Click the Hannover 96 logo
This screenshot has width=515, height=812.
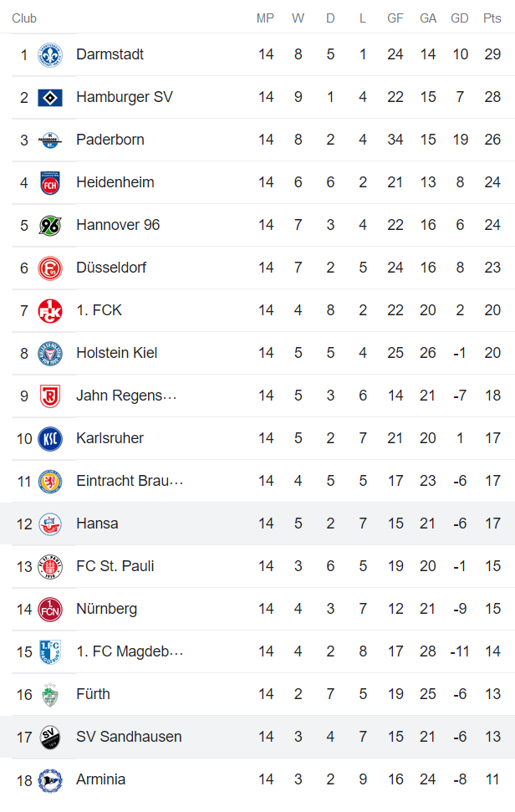50,224
